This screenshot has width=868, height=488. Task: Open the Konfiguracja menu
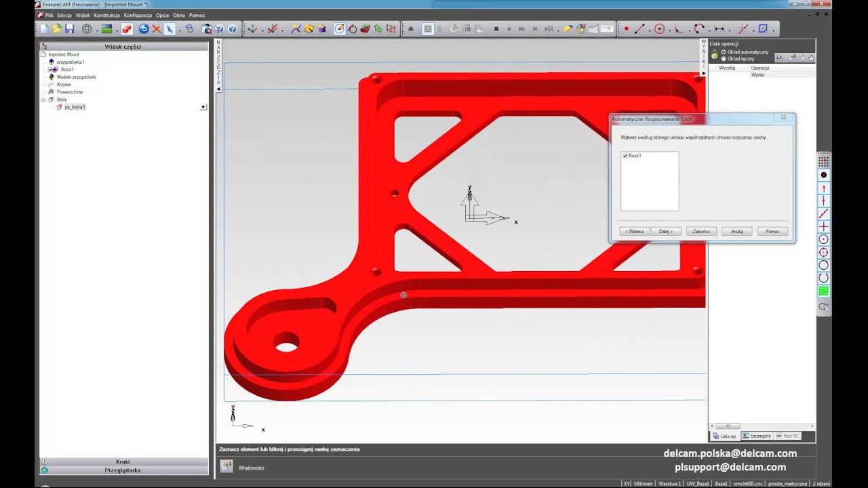(138, 15)
